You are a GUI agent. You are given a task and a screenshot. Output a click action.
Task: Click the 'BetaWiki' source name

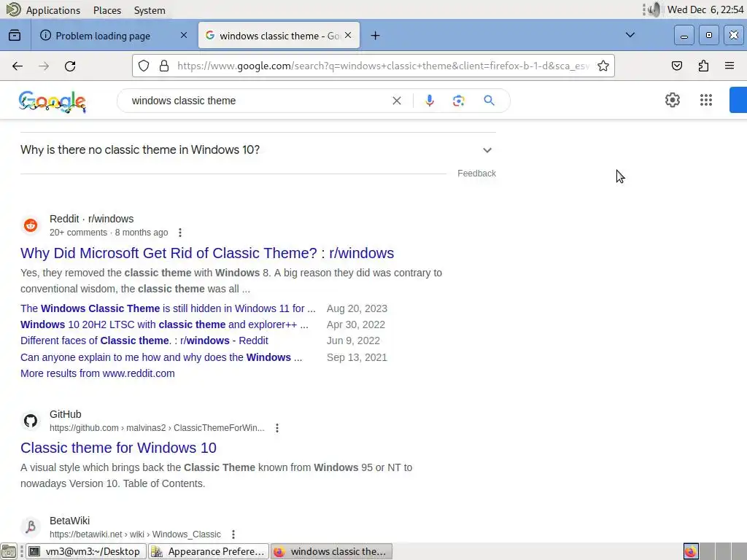[69, 521]
